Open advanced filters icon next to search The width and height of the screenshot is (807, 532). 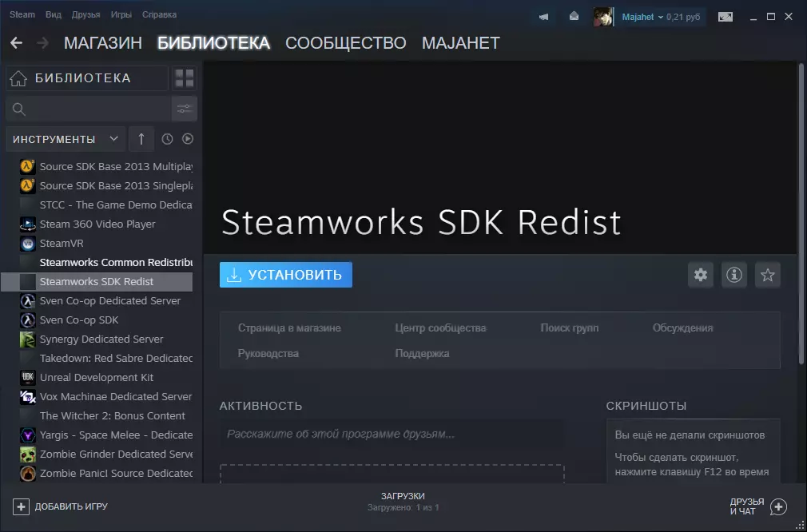(185, 109)
